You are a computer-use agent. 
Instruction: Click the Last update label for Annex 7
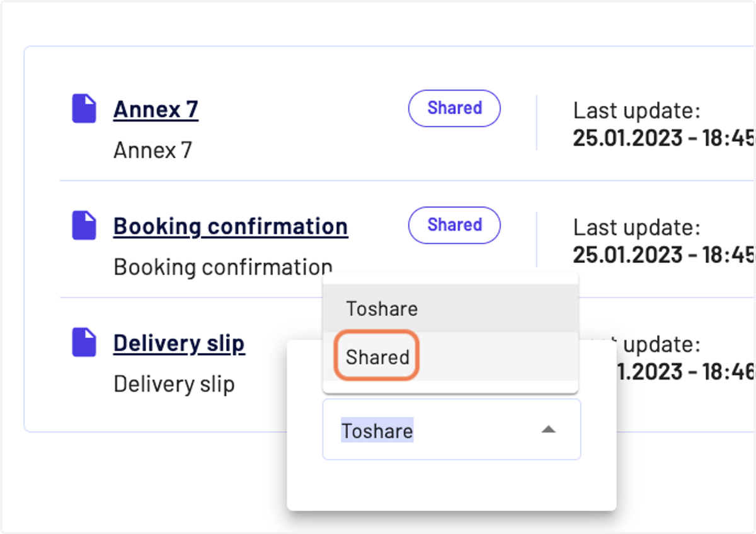tap(636, 111)
